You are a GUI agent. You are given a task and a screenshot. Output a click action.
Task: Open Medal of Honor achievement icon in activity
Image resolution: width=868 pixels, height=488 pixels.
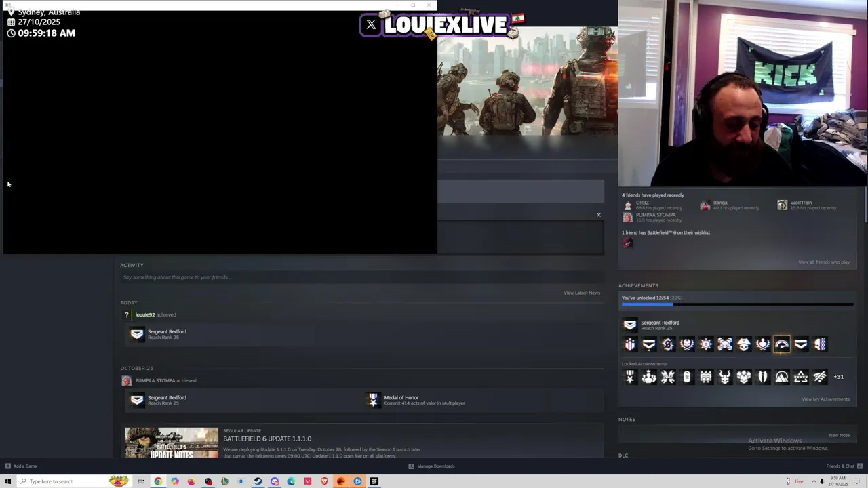(373, 401)
